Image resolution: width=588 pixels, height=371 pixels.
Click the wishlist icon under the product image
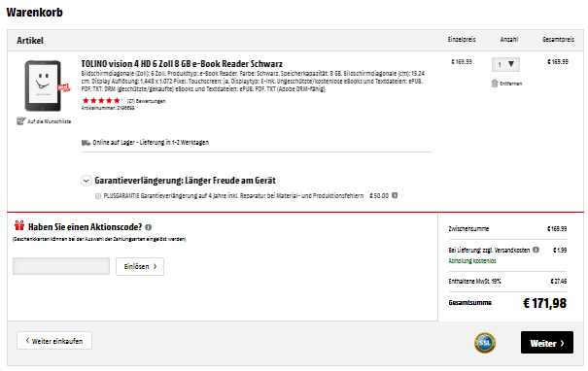click(x=21, y=121)
